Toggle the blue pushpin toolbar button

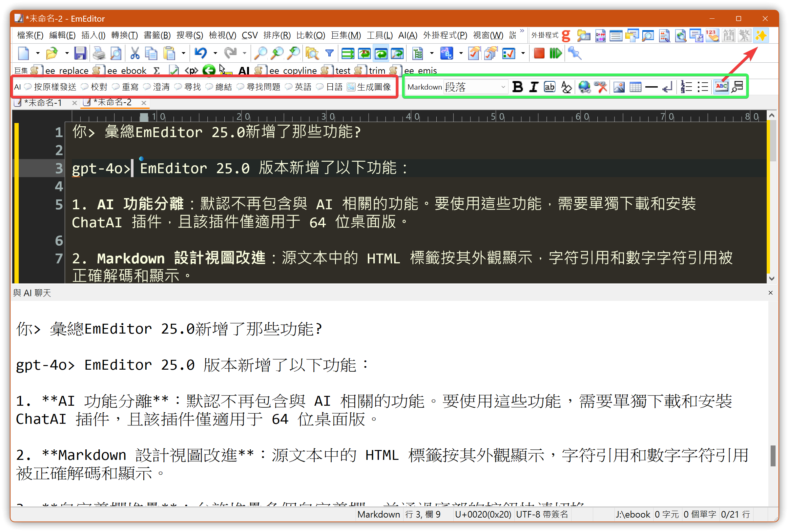pos(574,53)
